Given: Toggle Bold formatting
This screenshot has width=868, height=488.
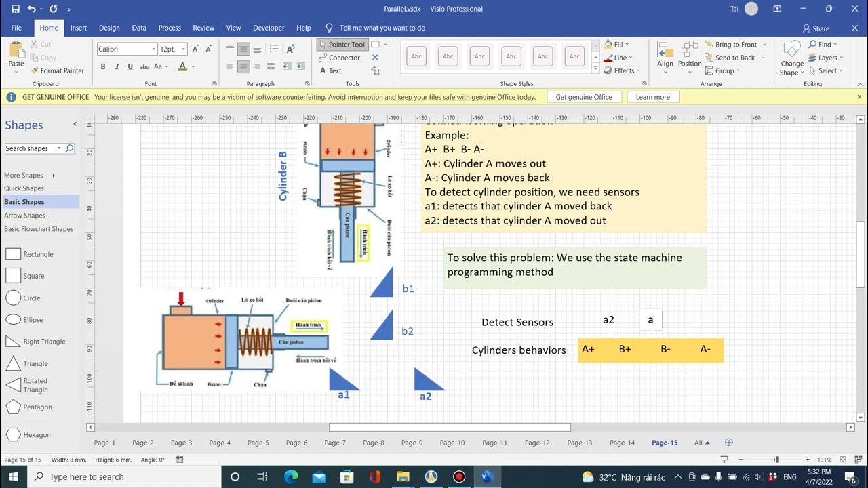Looking at the screenshot, I should click(103, 66).
